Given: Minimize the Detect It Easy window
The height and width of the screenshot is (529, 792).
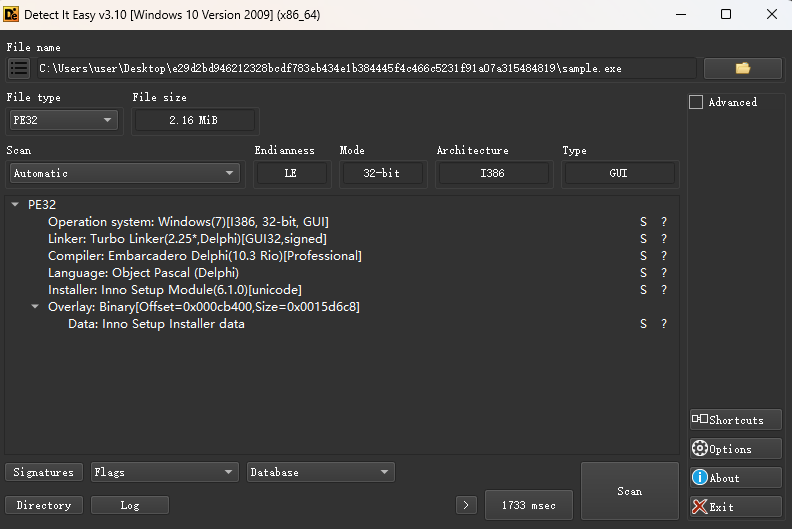Looking at the screenshot, I should tap(681, 14).
